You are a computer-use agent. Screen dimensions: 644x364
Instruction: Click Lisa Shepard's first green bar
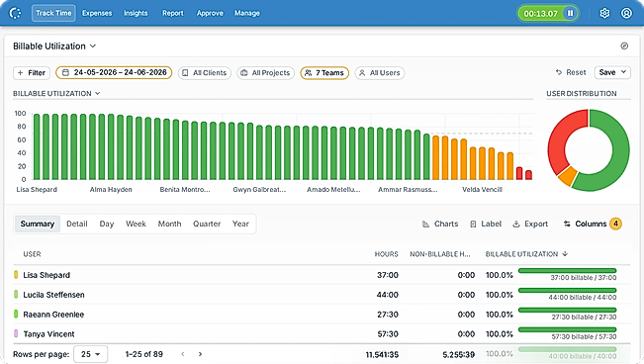pos(37,146)
